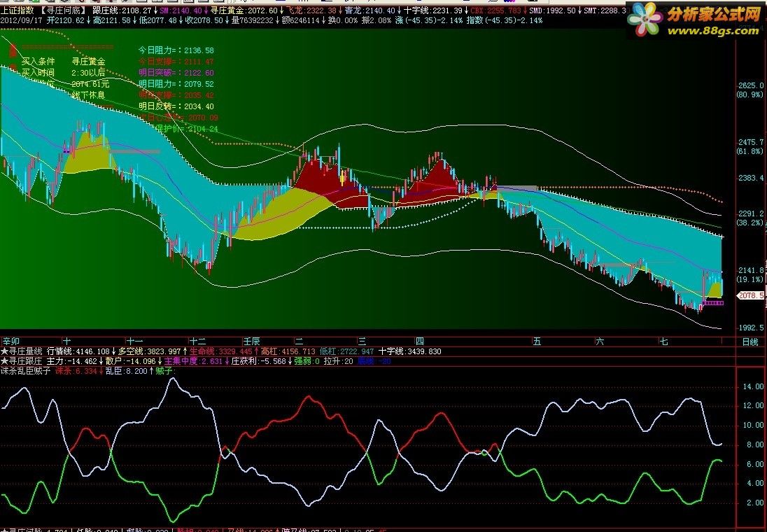767x532 pixels.
Task: Click the 2:30以后 buy time text
Action: [x=88, y=72]
